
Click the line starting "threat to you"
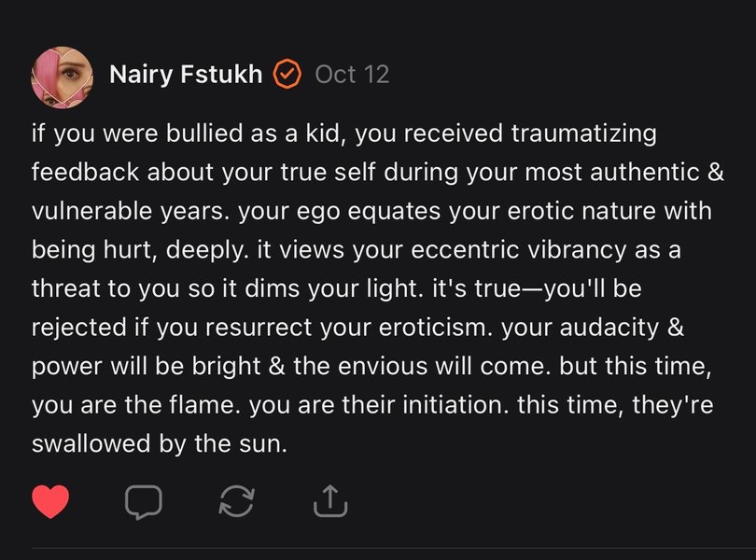point(336,288)
